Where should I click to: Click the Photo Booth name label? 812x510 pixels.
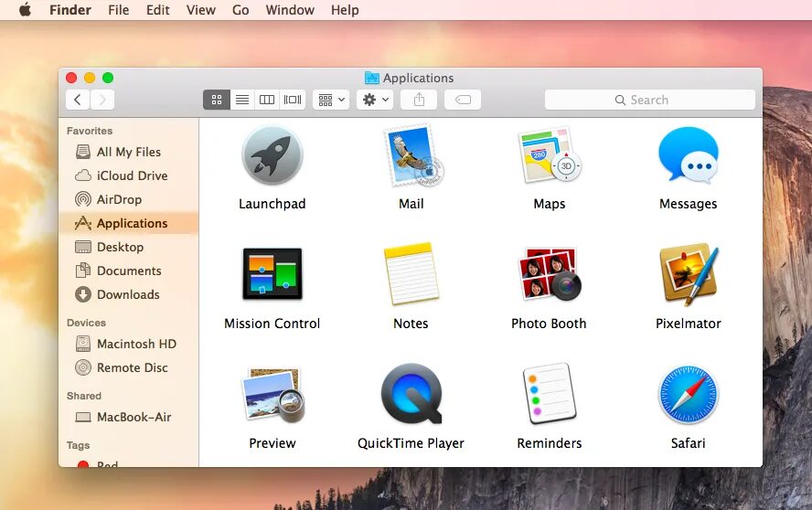pyautogui.click(x=549, y=324)
